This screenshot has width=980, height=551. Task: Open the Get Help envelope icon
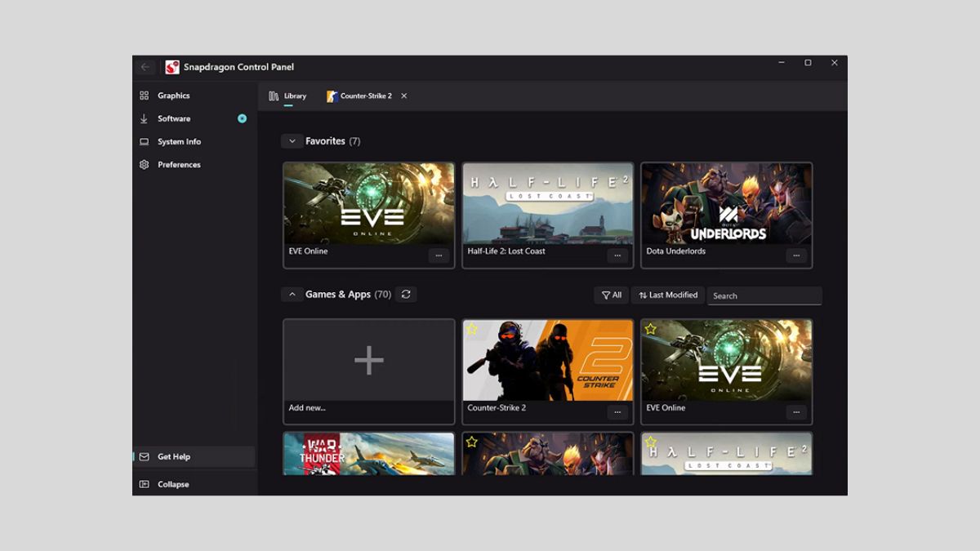(145, 456)
